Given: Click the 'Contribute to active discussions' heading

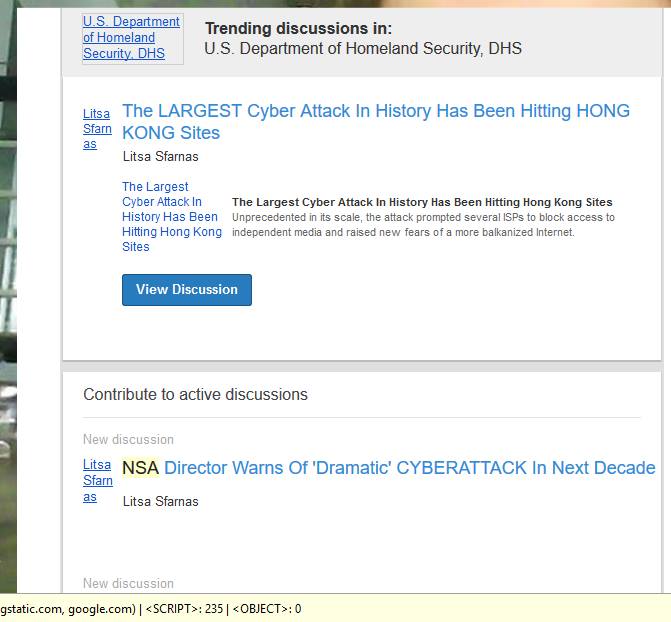Looking at the screenshot, I should (x=195, y=394).
